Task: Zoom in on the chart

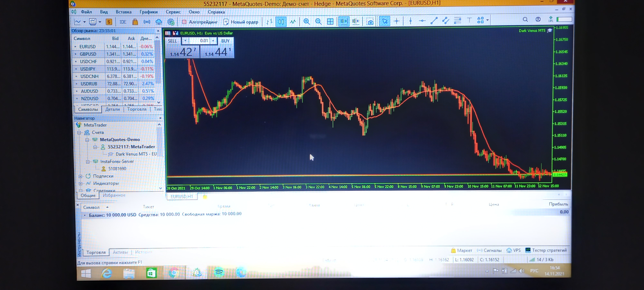Action: click(307, 22)
